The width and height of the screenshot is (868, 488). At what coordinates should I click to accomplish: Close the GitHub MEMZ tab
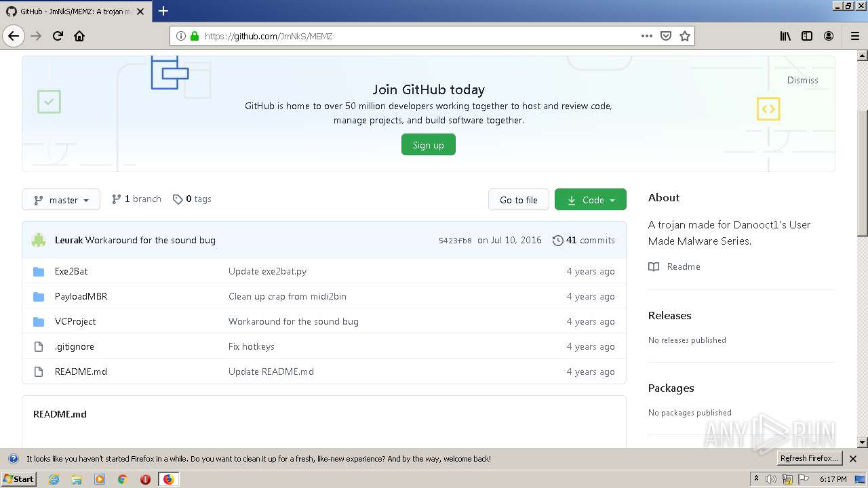pyautogui.click(x=140, y=12)
